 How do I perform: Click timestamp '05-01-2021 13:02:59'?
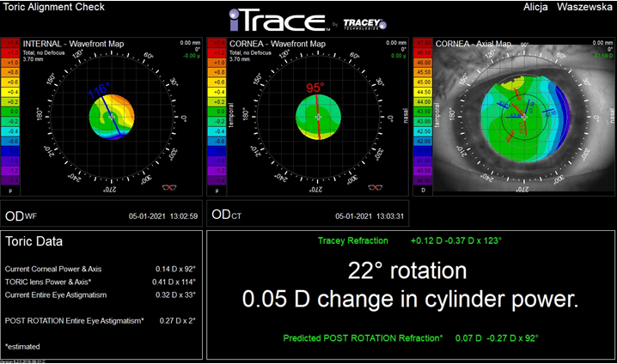163,216
